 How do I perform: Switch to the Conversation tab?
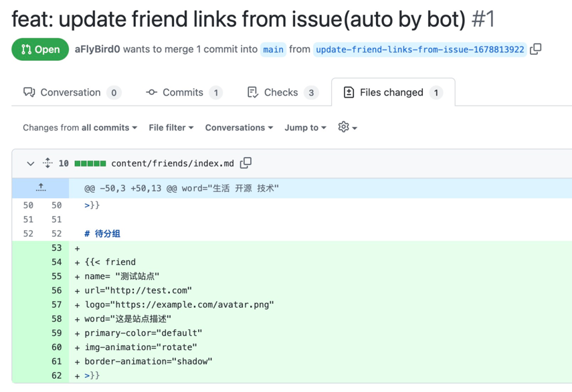[x=72, y=92]
